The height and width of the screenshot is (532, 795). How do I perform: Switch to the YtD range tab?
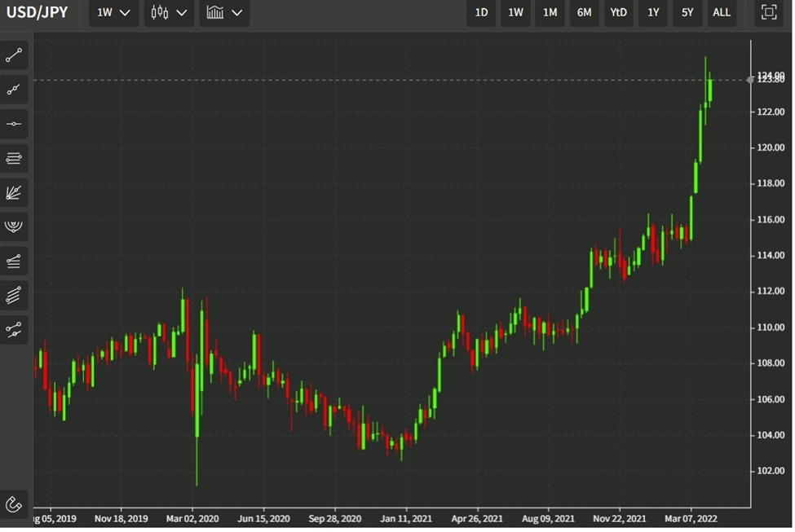point(618,12)
